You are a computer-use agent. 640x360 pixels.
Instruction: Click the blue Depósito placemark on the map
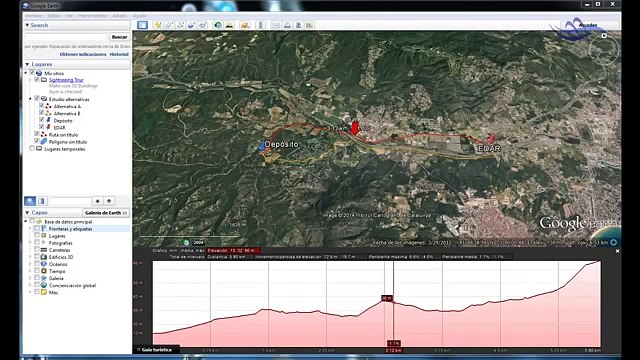pyautogui.click(x=262, y=146)
